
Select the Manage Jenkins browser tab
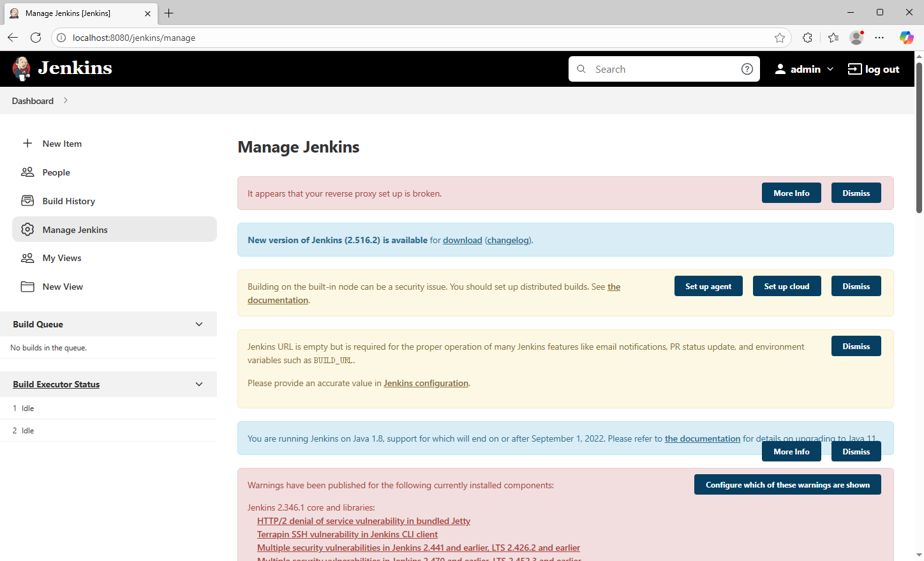click(80, 13)
